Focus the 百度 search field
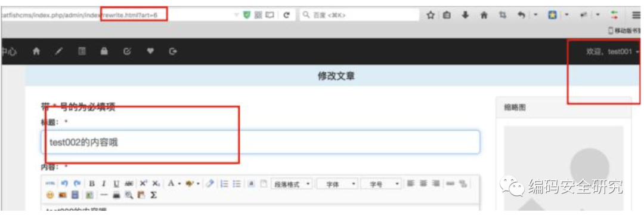 (x=360, y=15)
